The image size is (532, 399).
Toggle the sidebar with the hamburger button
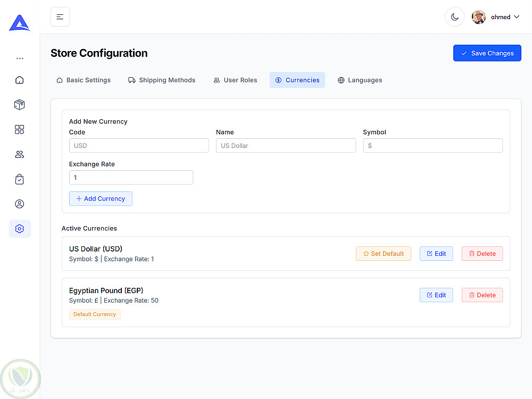pos(60,17)
